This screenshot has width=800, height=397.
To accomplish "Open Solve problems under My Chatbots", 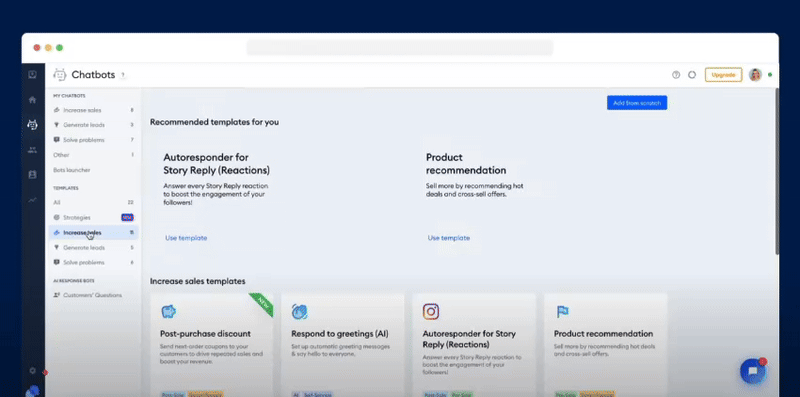I will coord(94,140).
